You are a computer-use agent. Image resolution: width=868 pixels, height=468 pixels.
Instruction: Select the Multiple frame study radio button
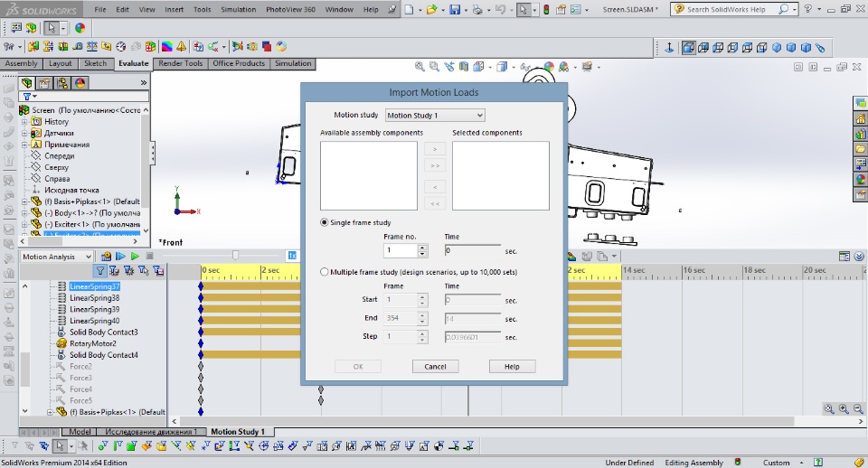pyautogui.click(x=324, y=272)
